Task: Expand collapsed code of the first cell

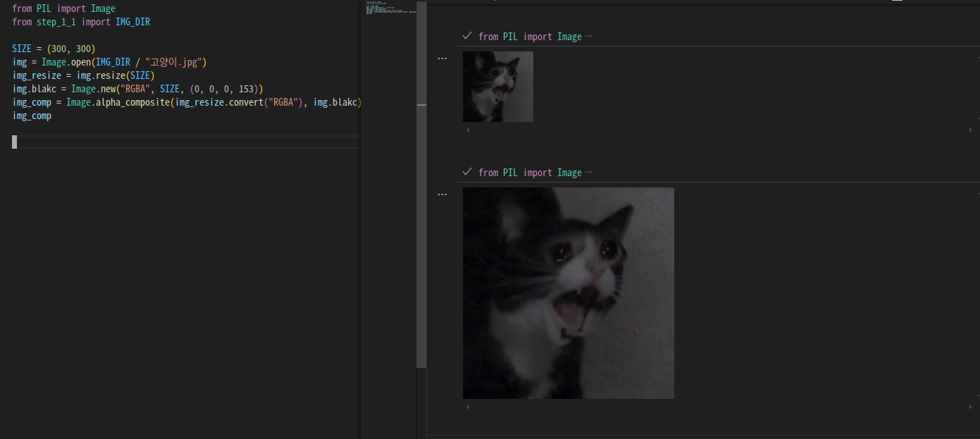Action: pyautogui.click(x=589, y=37)
